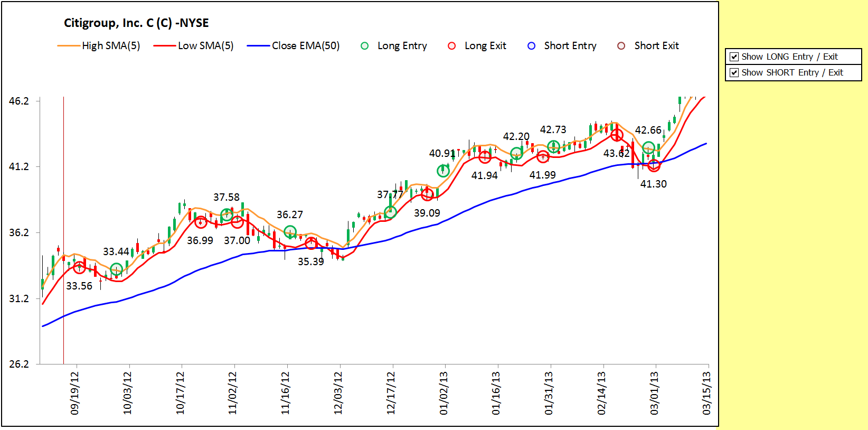Click the 01/02/13 date axis label
This screenshot has height=430, width=868.
click(444, 393)
